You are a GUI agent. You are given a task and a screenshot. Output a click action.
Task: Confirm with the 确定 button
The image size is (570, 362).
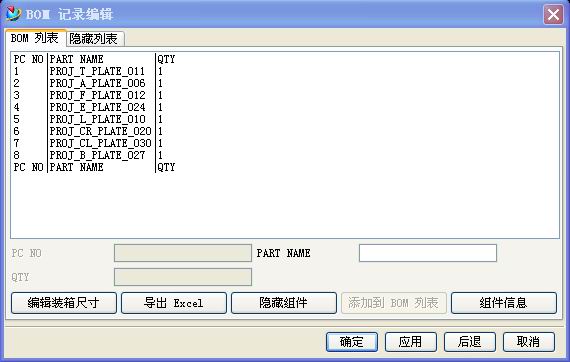click(352, 342)
